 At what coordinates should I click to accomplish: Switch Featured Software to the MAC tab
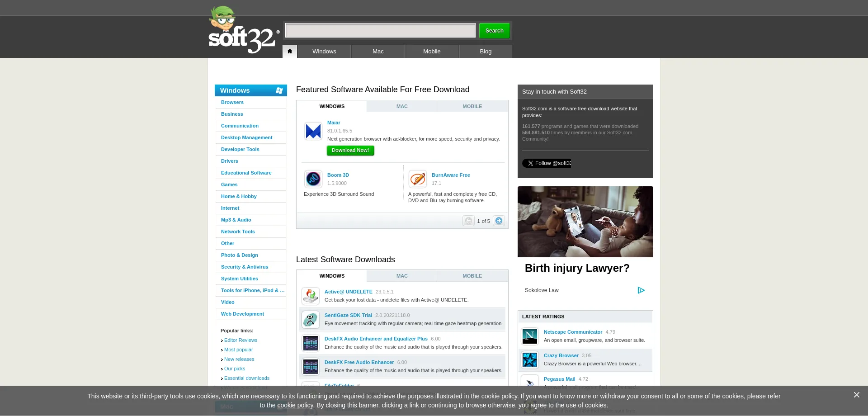coord(402,106)
